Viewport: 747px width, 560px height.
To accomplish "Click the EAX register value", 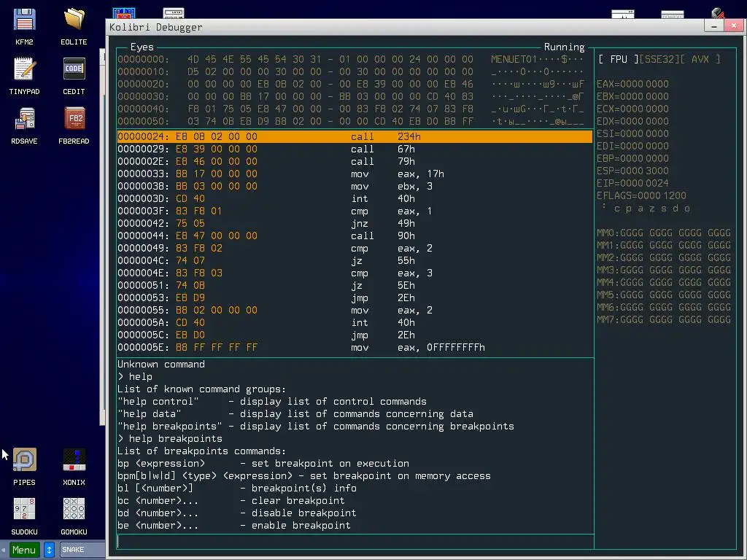I will (632, 84).
